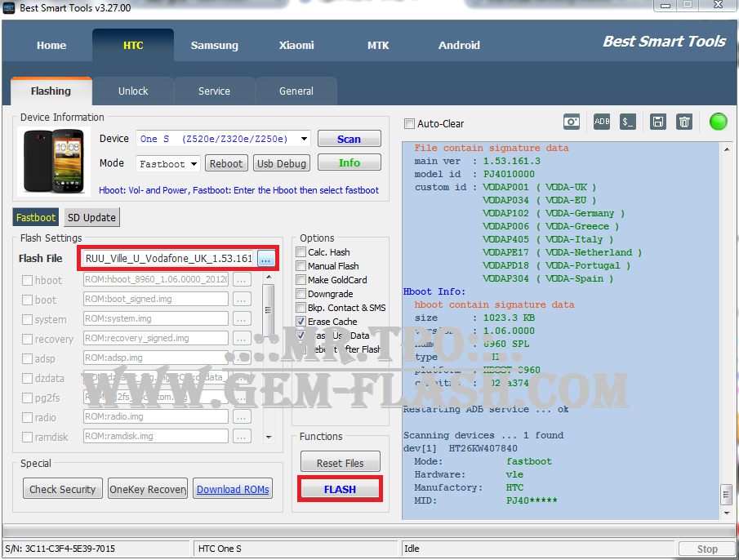Click the partition list up arrow
The width and height of the screenshot is (739, 560).
(268, 277)
